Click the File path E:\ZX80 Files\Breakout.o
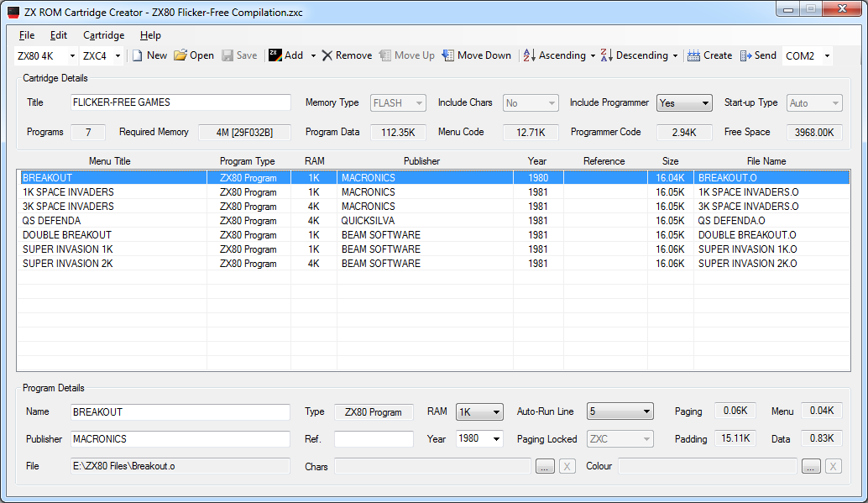868x503 pixels. pos(180,466)
